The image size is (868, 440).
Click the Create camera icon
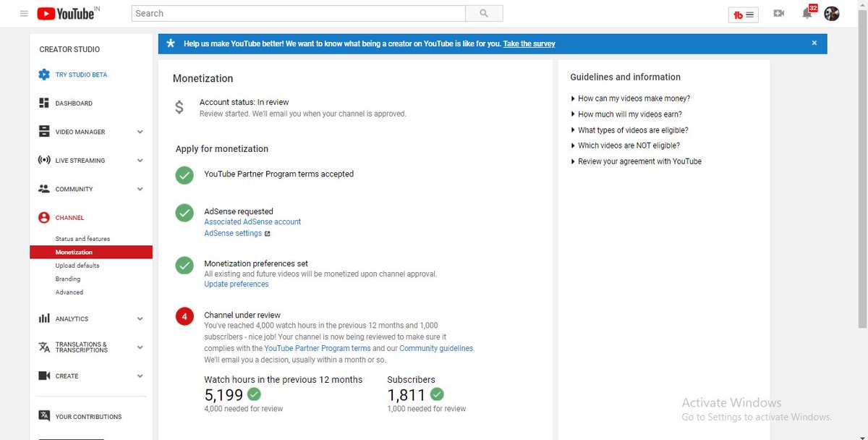click(x=44, y=376)
